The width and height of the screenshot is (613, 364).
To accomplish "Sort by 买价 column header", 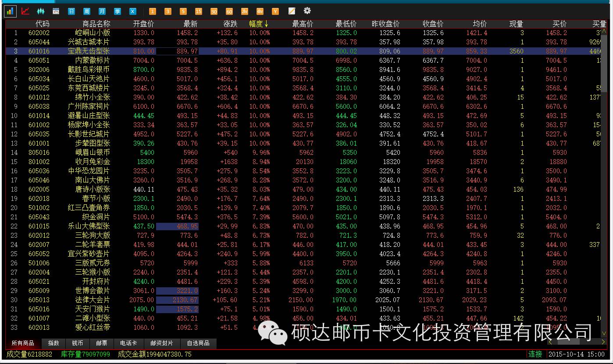I will pos(560,24).
